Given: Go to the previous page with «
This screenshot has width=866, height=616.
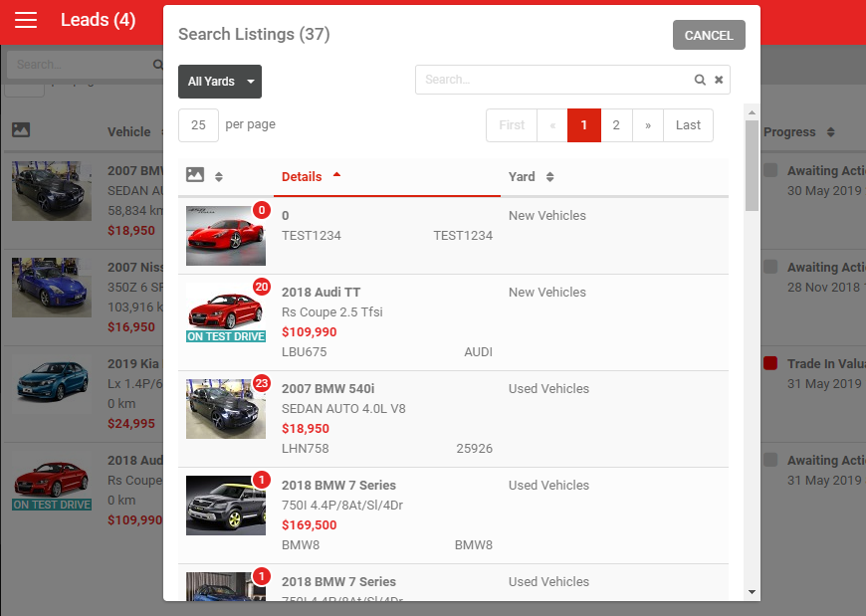Looking at the screenshot, I should point(552,125).
